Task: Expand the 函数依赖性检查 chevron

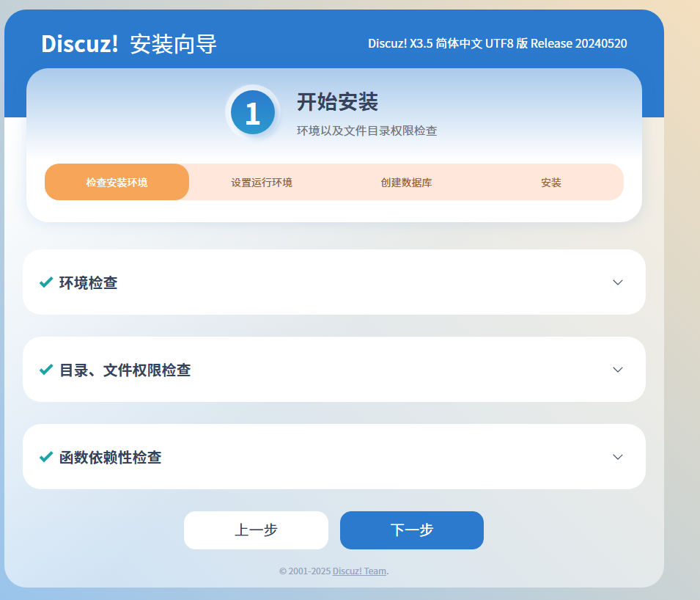Action: [x=617, y=456]
